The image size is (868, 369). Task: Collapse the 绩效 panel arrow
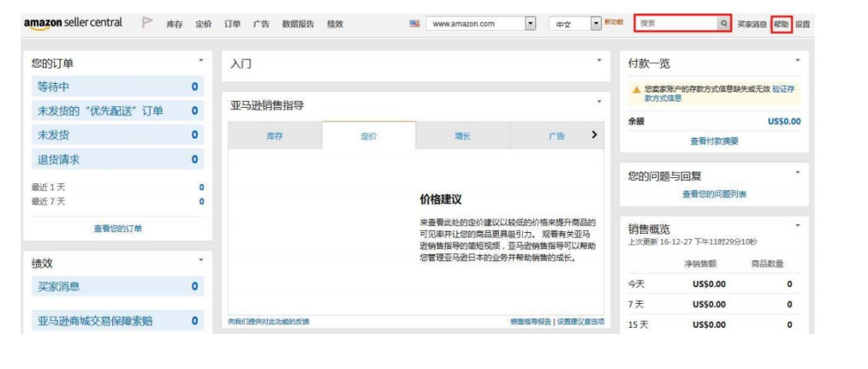coord(201,259)
